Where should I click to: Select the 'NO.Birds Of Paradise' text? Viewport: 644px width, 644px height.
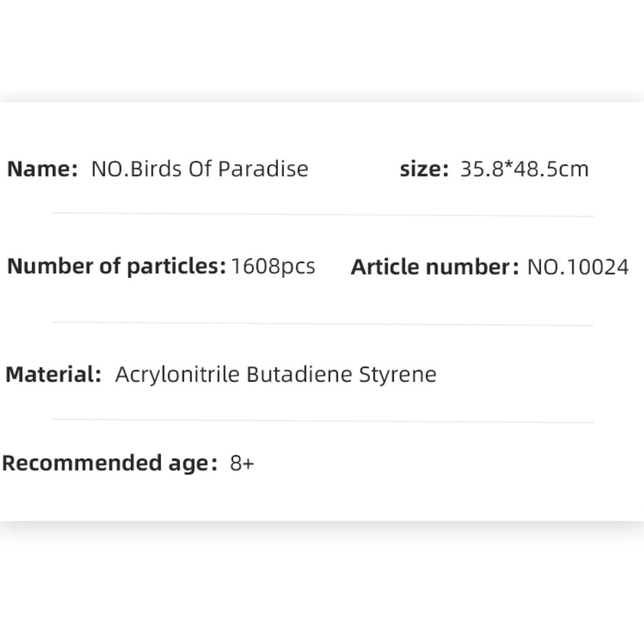200,169
